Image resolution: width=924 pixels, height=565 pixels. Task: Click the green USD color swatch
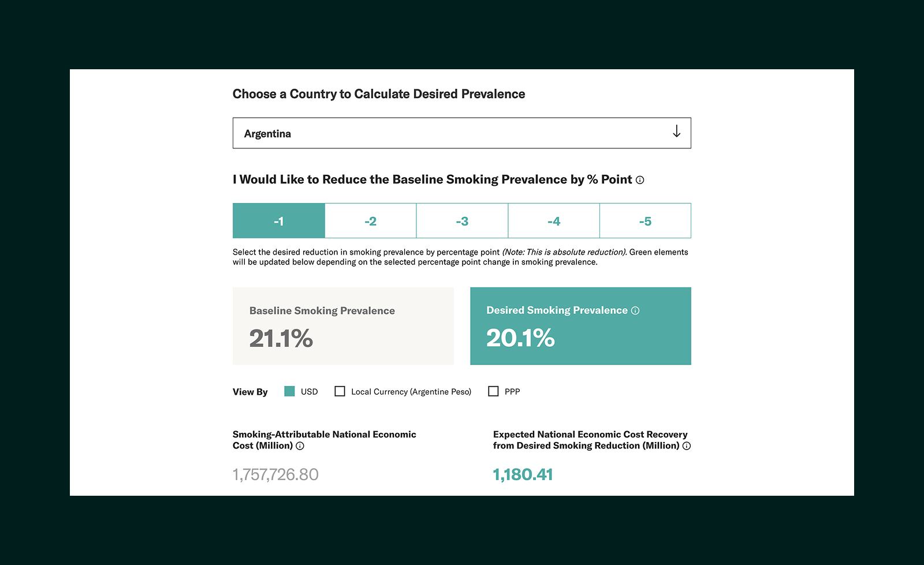tap(289, 391)
